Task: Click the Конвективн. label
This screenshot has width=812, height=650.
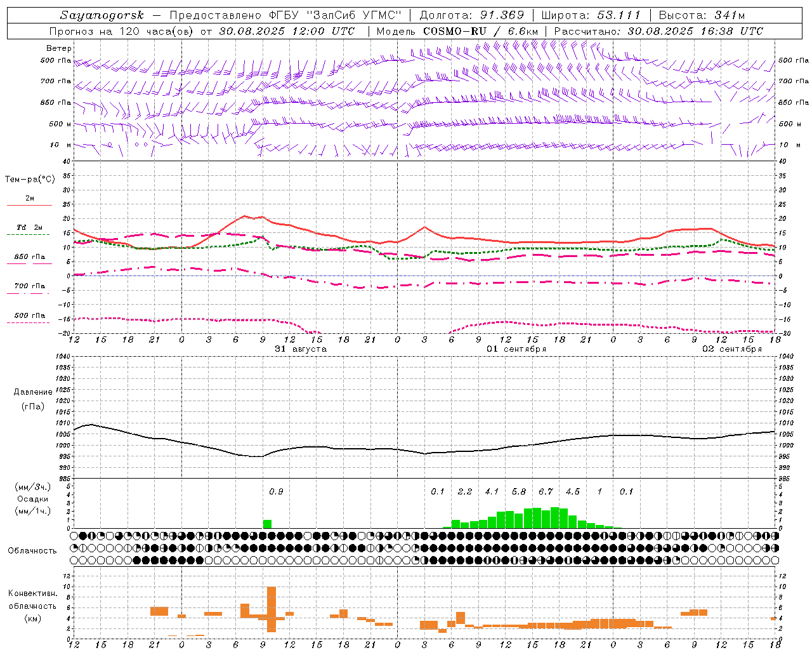Action: pos(32,594)
